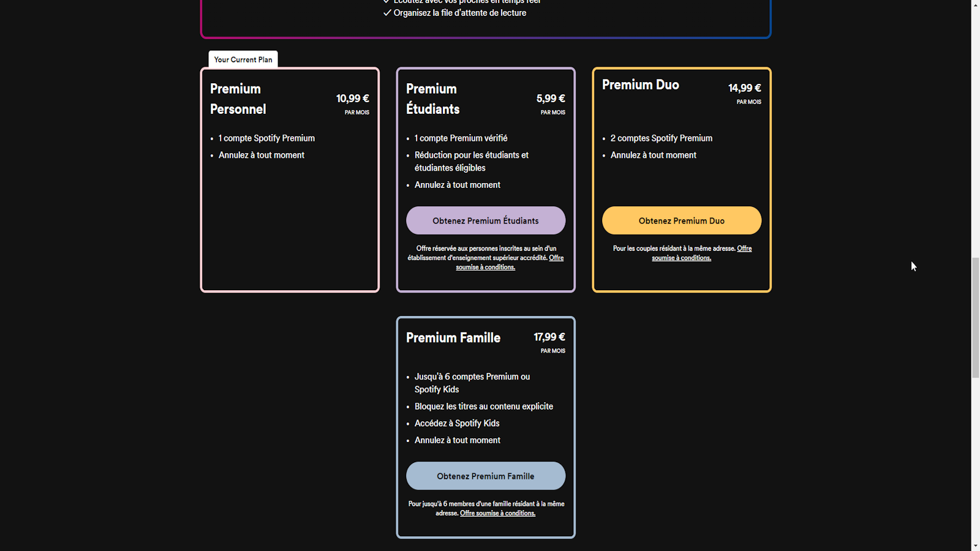This screenshot has height=551, width=980.
Task: Open conditions link in Premium Duo card
Action: click(x=681, y=258)
